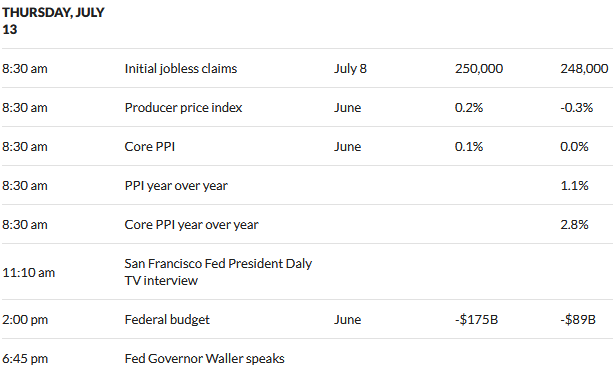Select the -$175B federal budget forecast
This screenshot has width=613, height=372.
pyautogui.click(x=477, y=320)
